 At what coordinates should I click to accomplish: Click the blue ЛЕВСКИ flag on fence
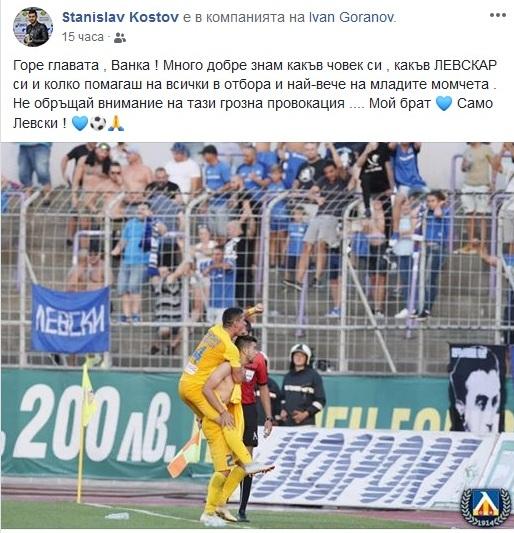click(x=71, y=320)
